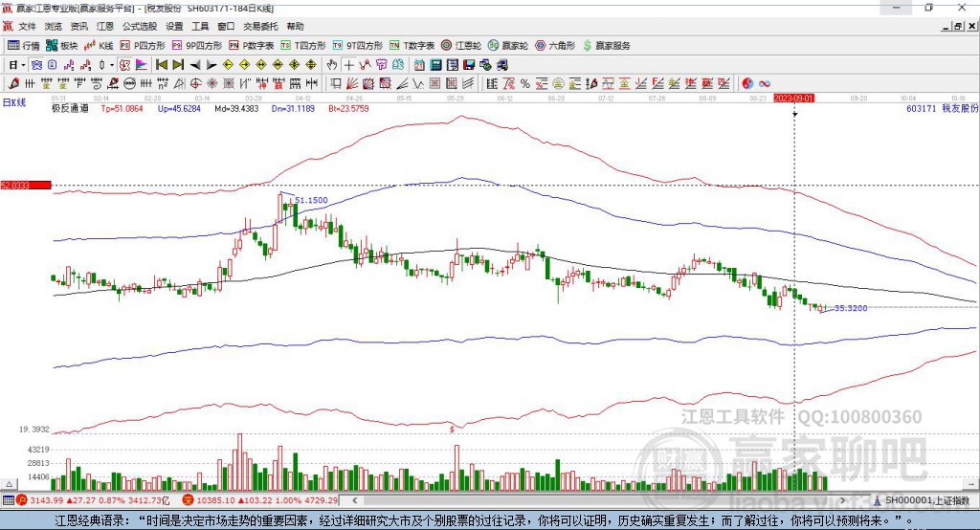Open the 帮助 menu

pos(295,26)
